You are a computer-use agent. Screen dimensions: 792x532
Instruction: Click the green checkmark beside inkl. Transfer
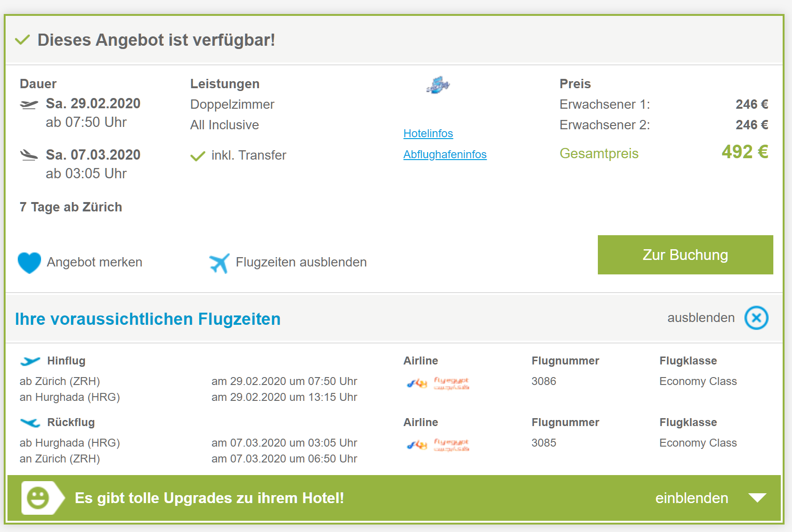198,156
